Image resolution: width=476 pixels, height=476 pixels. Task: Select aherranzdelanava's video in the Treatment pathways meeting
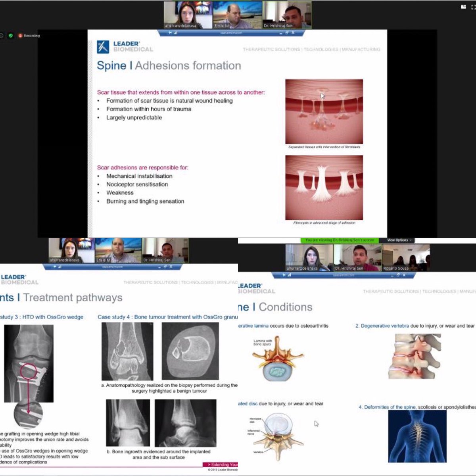pyautogui.click(x=71, y=250)
